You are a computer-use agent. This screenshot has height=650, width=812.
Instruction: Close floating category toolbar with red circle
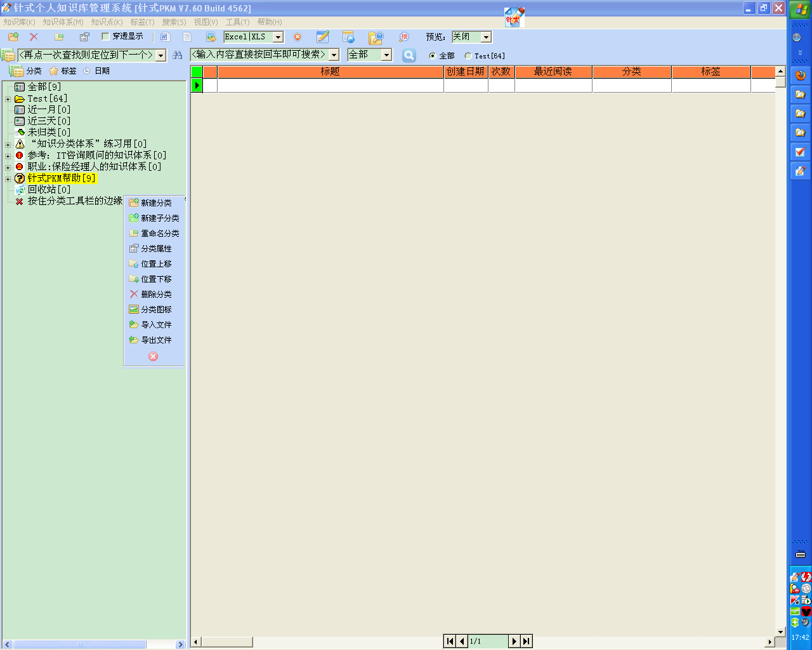tap(153, 357)
